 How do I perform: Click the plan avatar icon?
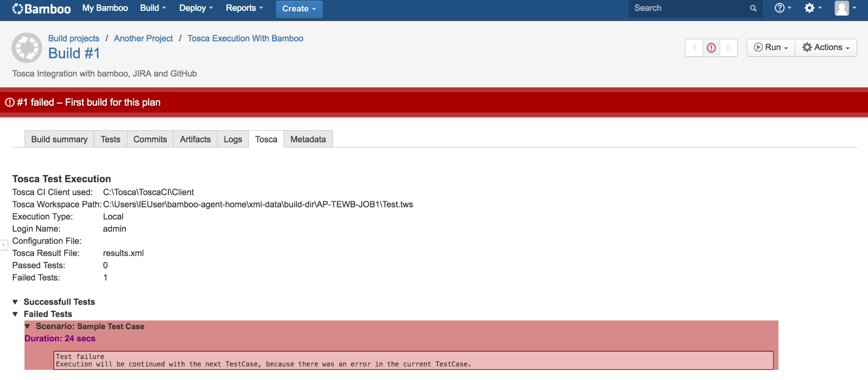pos(27,48)
